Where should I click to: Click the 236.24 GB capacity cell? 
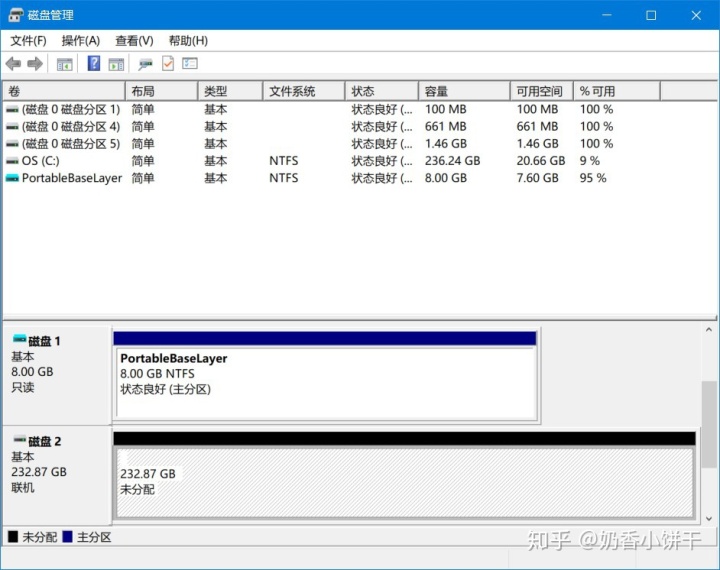click(x=452, y=161)
